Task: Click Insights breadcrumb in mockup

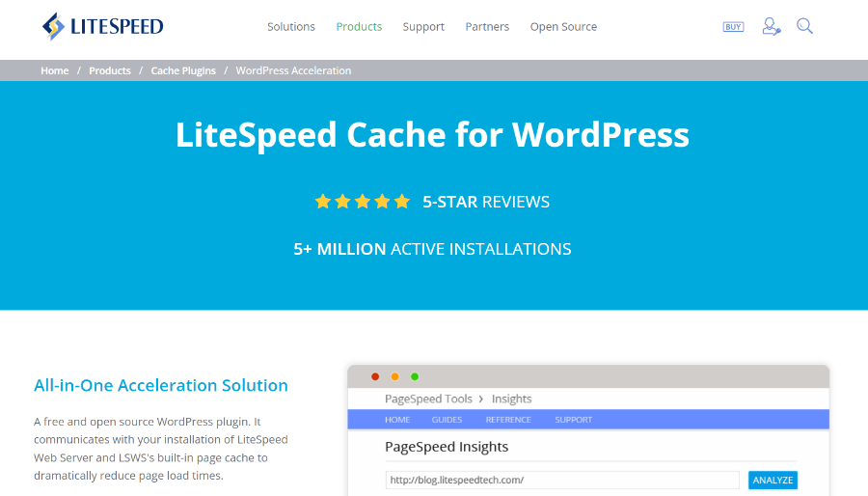Action: click(511, 400)
